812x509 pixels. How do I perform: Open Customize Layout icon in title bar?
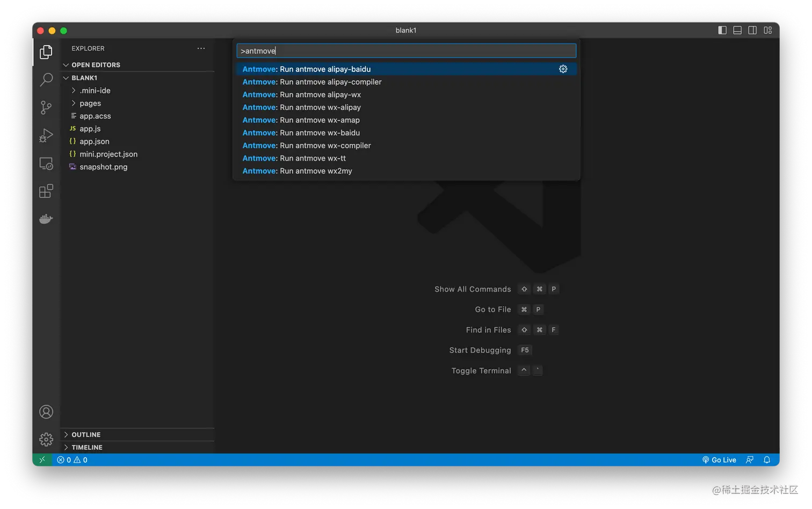[x=767, y=30]
